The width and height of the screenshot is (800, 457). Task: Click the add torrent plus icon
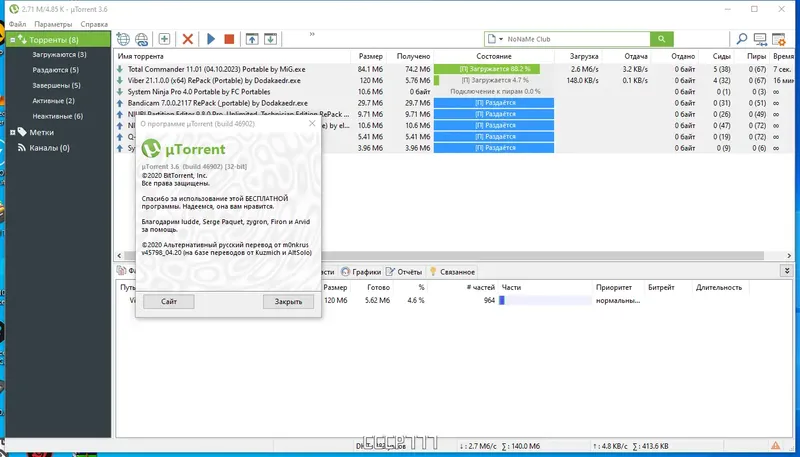click(x=164, y=39)
